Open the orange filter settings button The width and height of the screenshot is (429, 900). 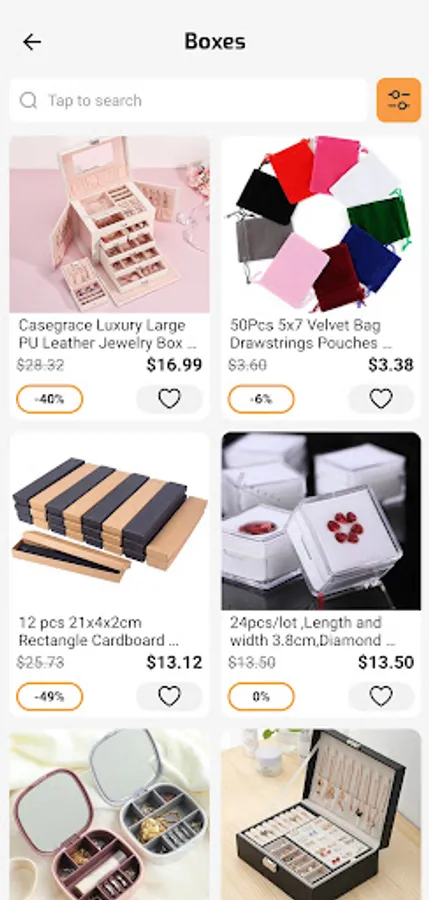(399, 100)
